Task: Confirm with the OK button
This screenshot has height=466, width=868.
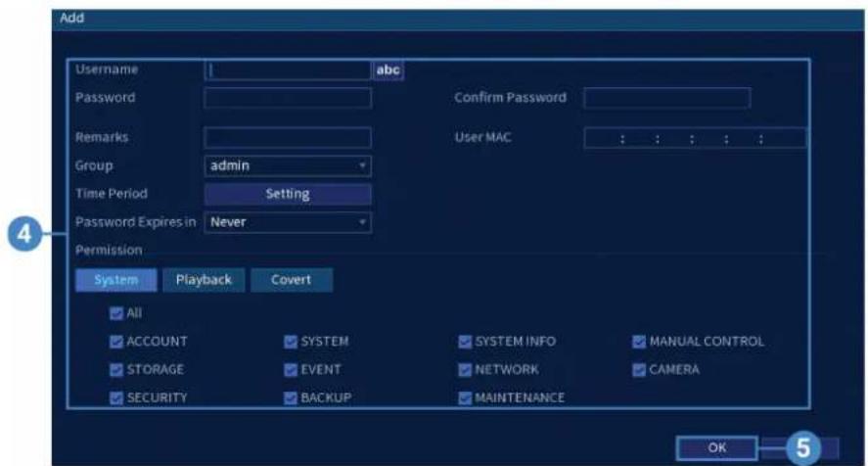Action: (717, 447)
